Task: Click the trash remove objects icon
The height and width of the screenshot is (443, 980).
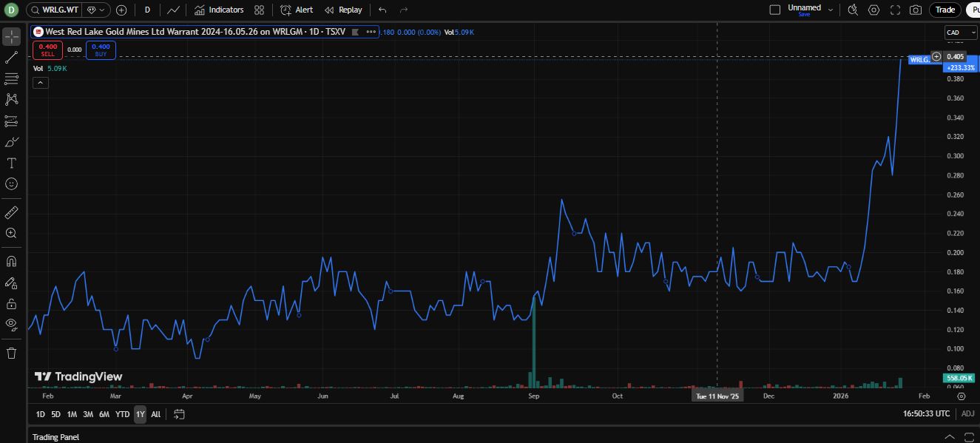Action: pyautogui.click(x=12, y=353)
